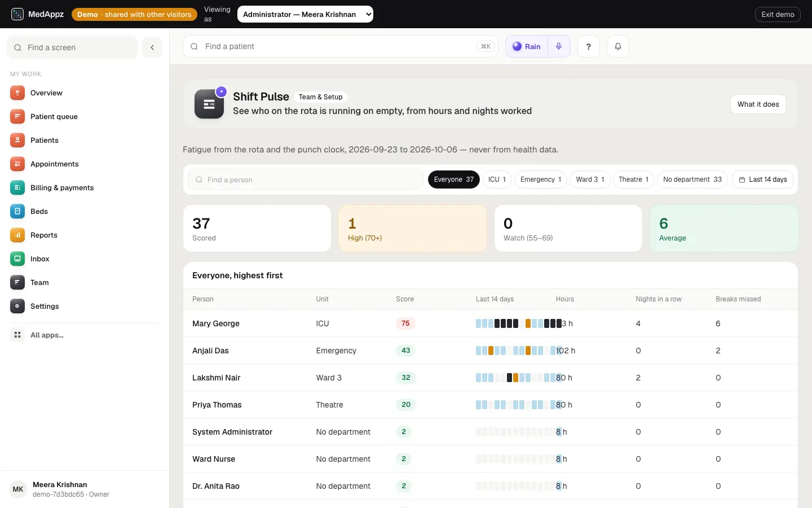Viewport: 812px width, 508px height.
Task: Open Mary George's row
Action: (x=491, y=323)
